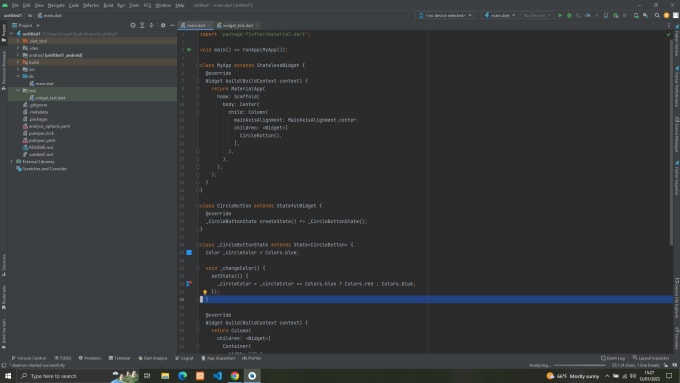Click the Windows Start button
The height and width of the screenshot is (383, 680).
click(8, 376)
